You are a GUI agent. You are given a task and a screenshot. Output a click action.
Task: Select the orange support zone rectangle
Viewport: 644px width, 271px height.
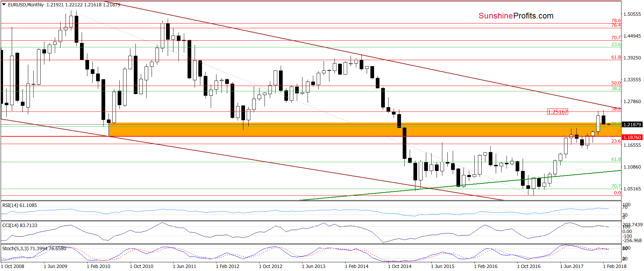pos(365,130)
